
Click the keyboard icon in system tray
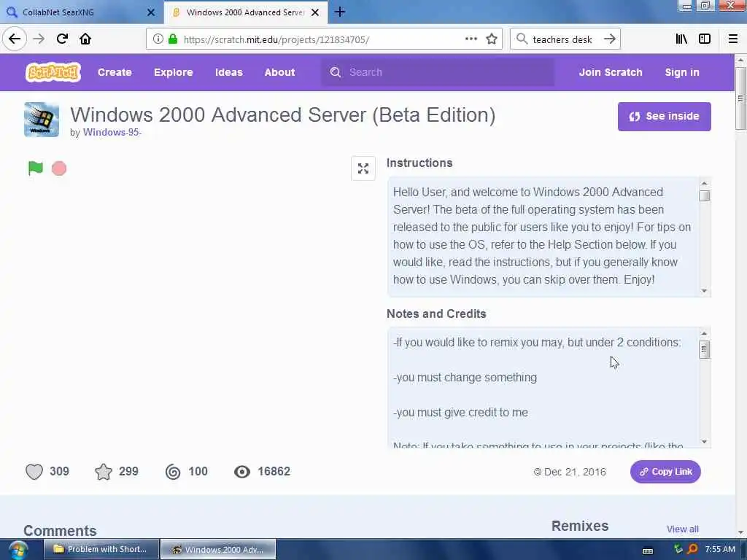tap(648, 551)
